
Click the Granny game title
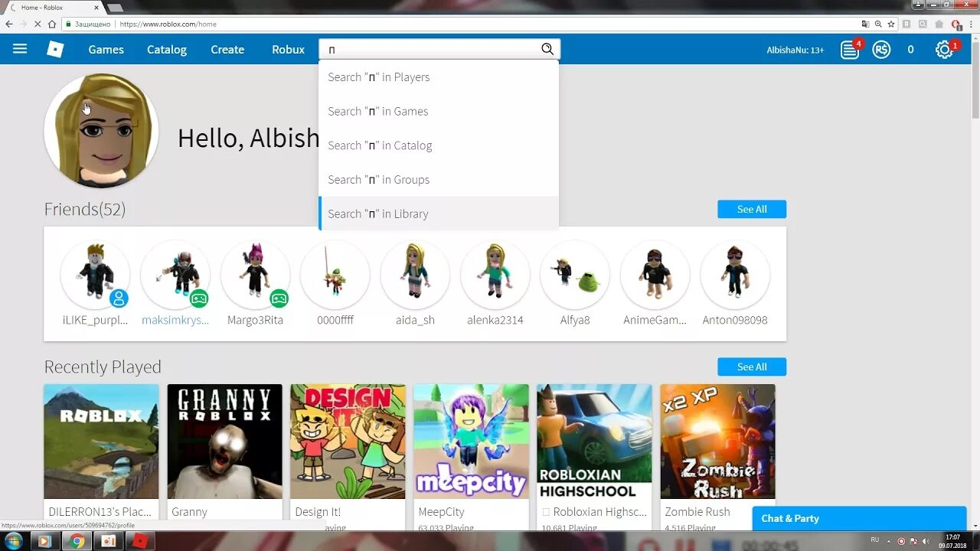coord(189,511)
